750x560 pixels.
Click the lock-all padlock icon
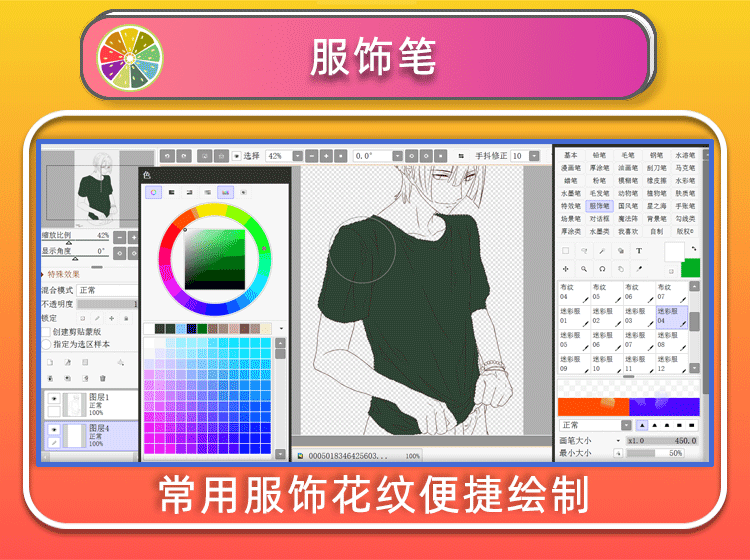pyautogui.click(x=126, y=318)
